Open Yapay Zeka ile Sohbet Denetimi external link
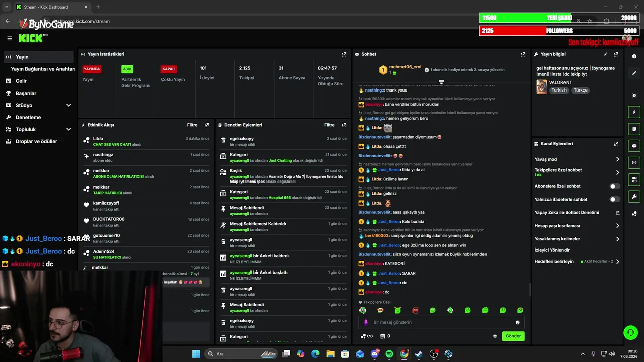This screenshot has width=644, height=362. click(x=618, y=213)
